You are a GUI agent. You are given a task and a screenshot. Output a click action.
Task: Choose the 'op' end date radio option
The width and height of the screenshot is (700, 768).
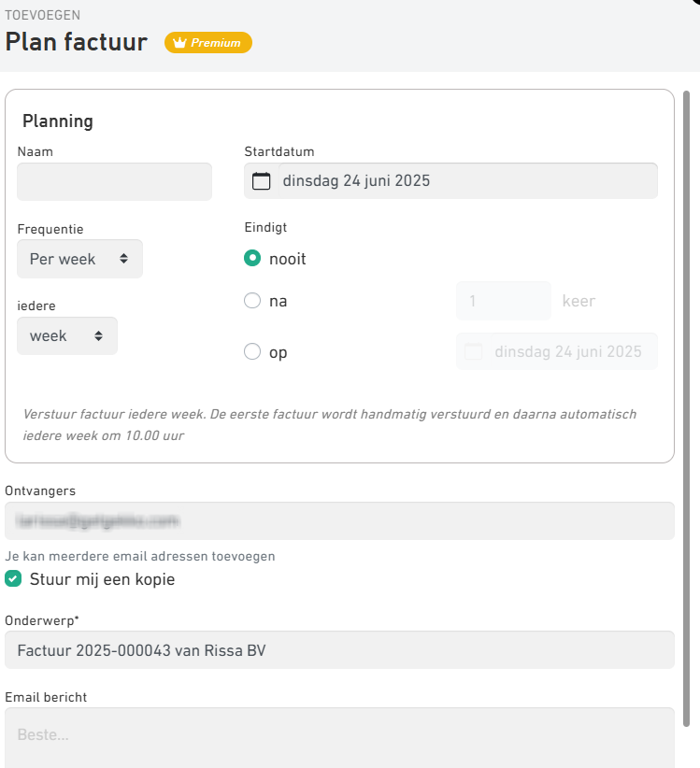[251, 352]
